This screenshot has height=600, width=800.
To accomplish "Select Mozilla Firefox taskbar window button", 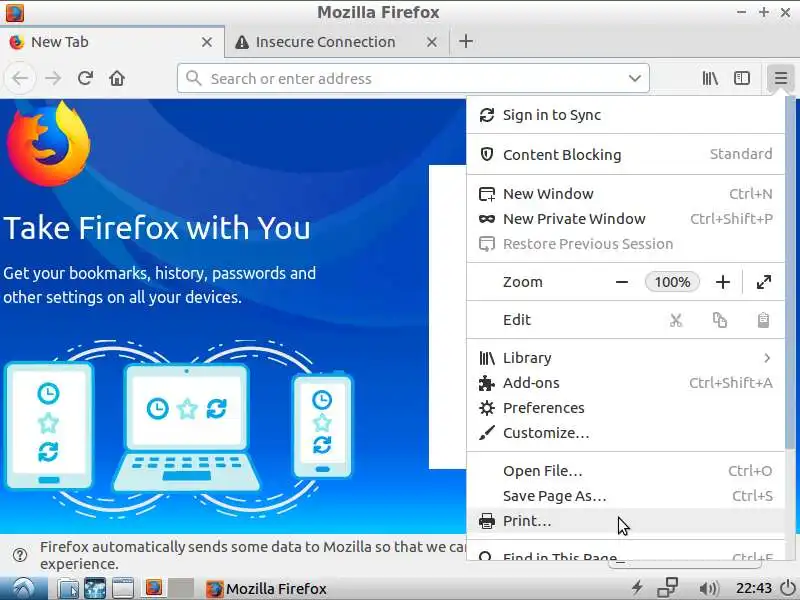I will 266,589.
